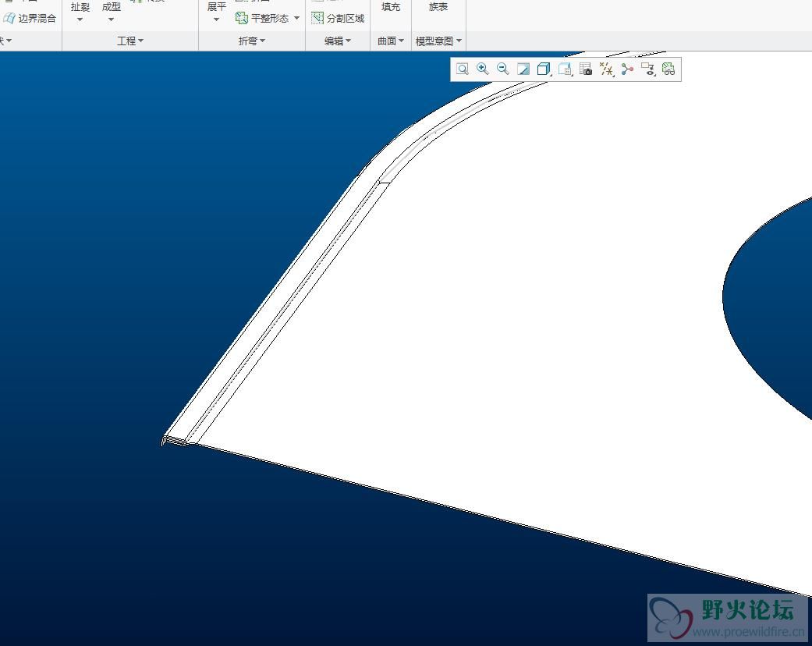Click the 族表 (Family Table) button

point(438,7)
